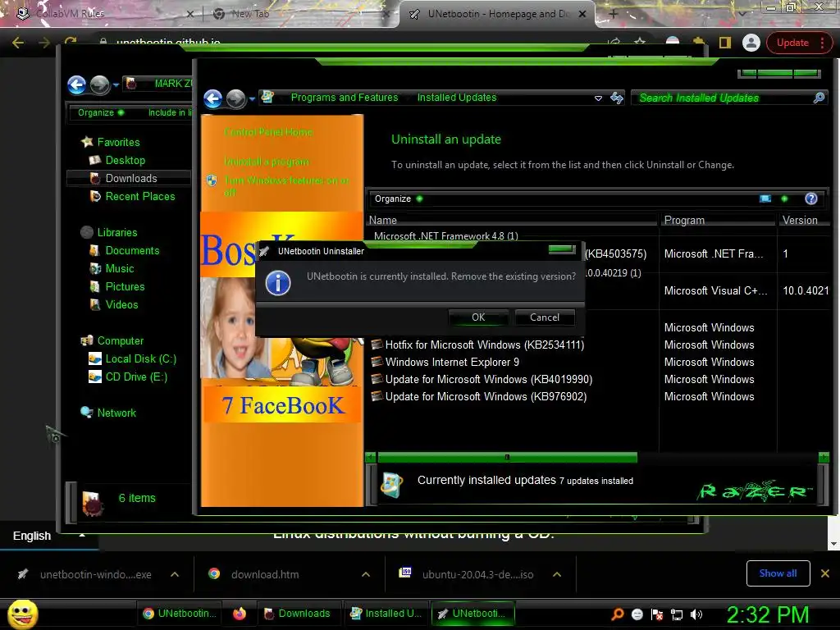
Task: Open Control Panel Home link
Action: pyautogui.click(x=268, y=132)
